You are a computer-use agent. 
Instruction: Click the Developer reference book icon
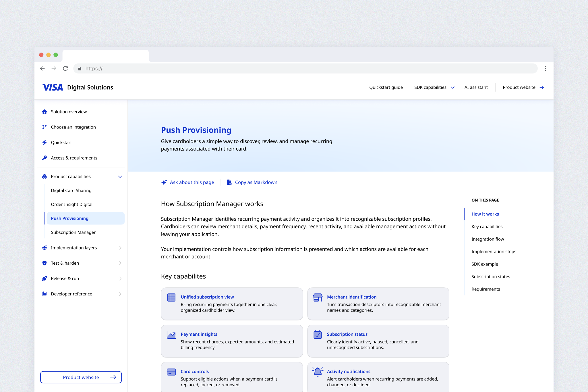[45, 294]
